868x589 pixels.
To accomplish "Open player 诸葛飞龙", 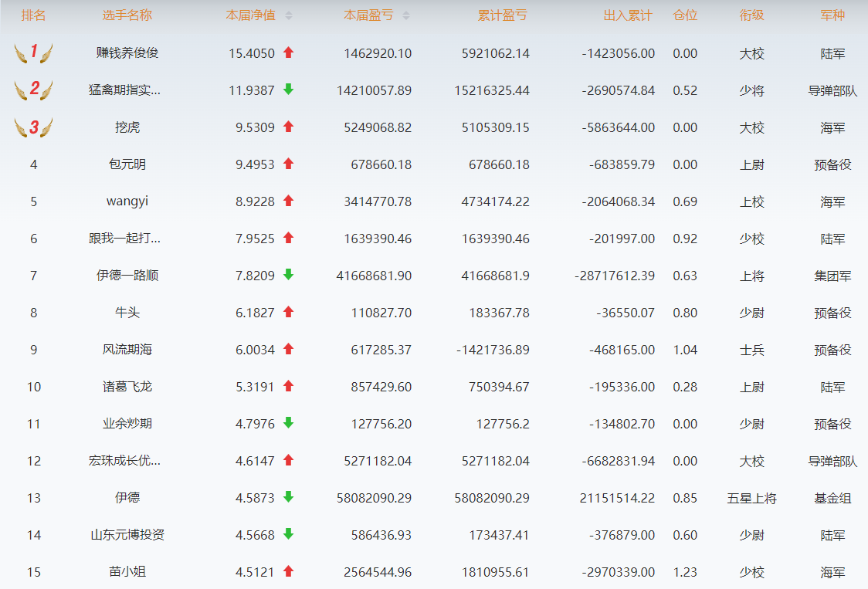I will (127, 387).
